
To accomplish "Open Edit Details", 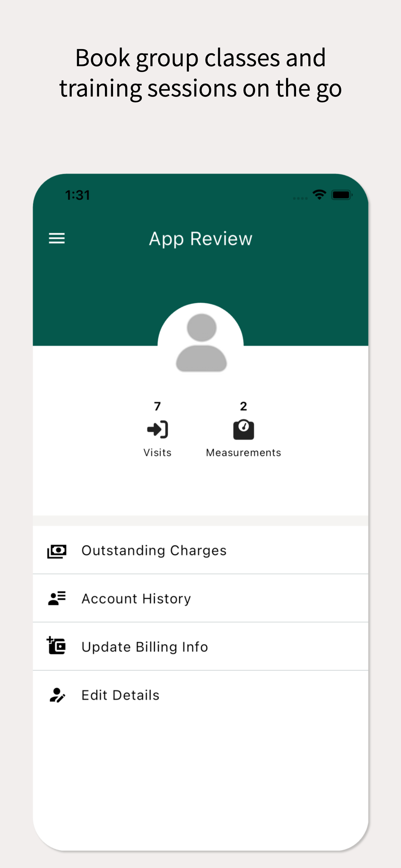I will 200,695.
